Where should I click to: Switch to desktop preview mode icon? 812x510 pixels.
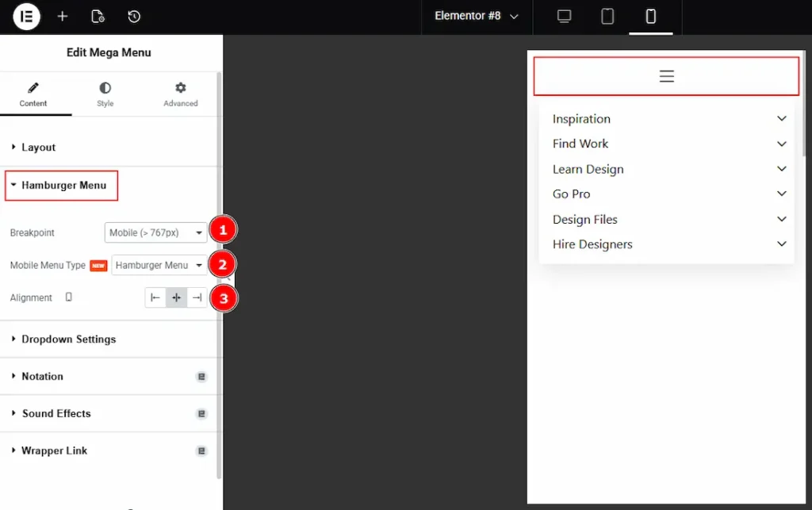point(563,16)
